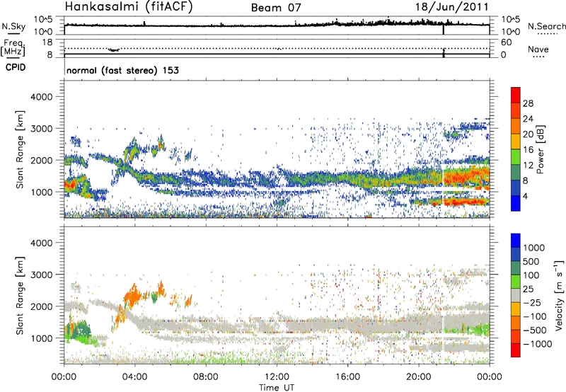Click the 08:00 time axis label

205,377
